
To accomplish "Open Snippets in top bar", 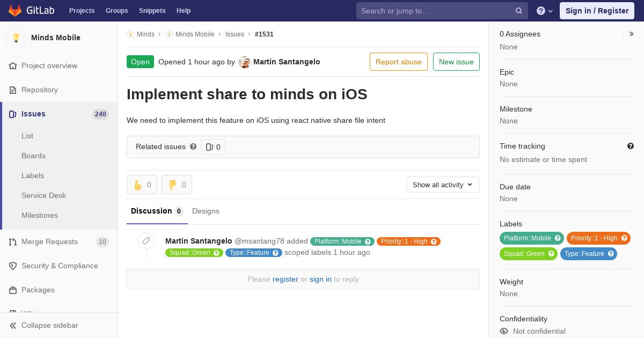I will click(152, 11).
